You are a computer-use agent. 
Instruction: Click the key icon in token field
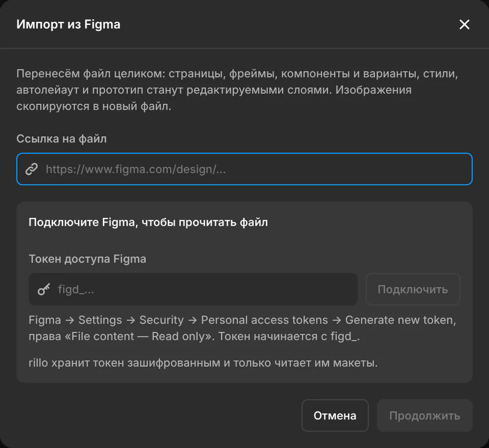coord(43,289)
